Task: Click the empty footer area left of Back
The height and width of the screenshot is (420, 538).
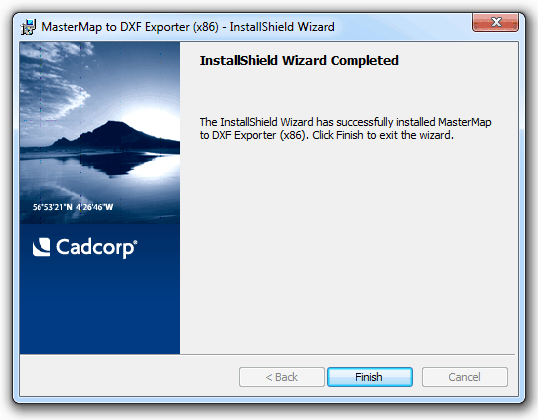Action: point(130,377)
